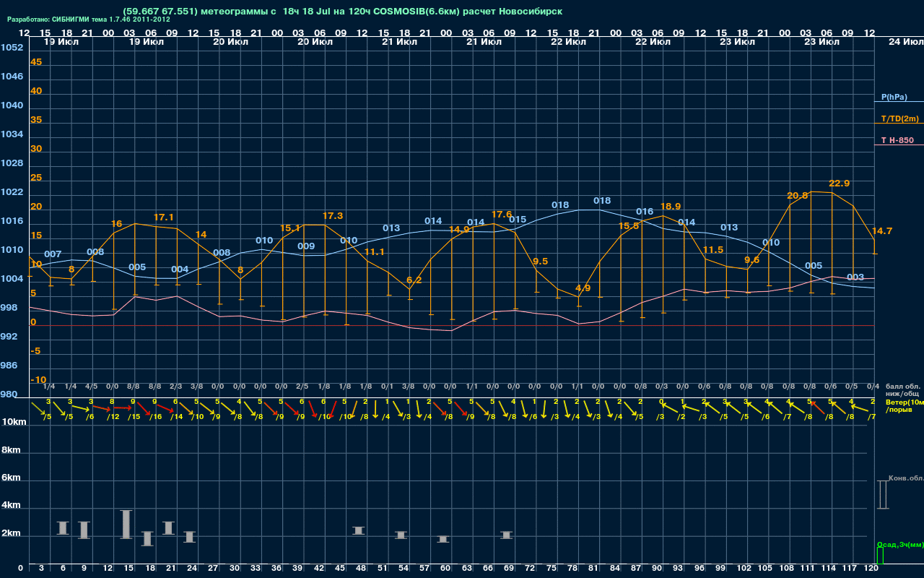The width and height of the screenshot is (924, 578).
Task: Click the 004 pressure label
Action: (x=180, y=269)
